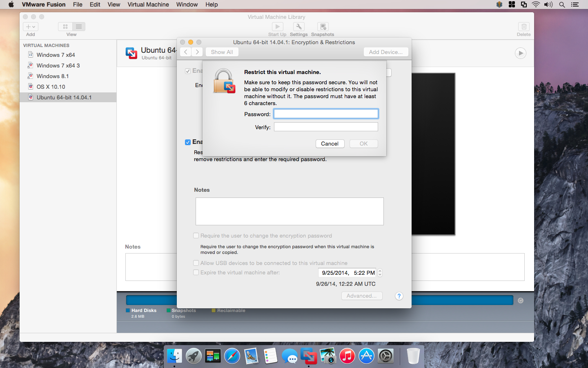
Task: Enable Allow USB devices checkbox
Action: click(x=196, y=263)
